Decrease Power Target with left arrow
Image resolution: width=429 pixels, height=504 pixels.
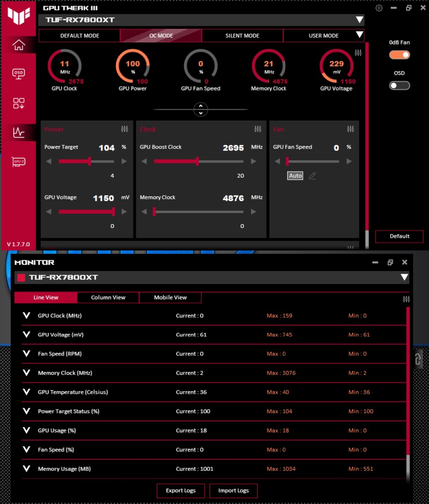[49, 161]
